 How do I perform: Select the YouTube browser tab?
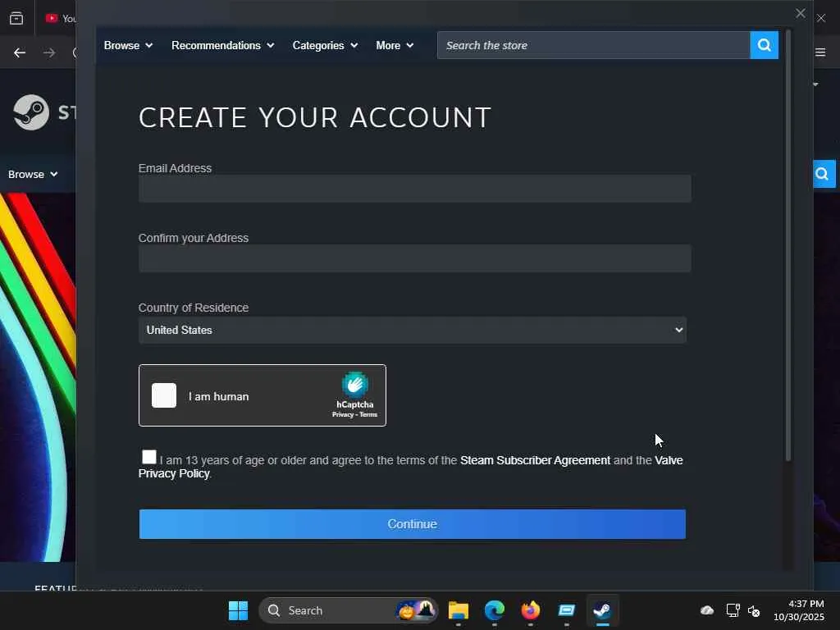60,18
